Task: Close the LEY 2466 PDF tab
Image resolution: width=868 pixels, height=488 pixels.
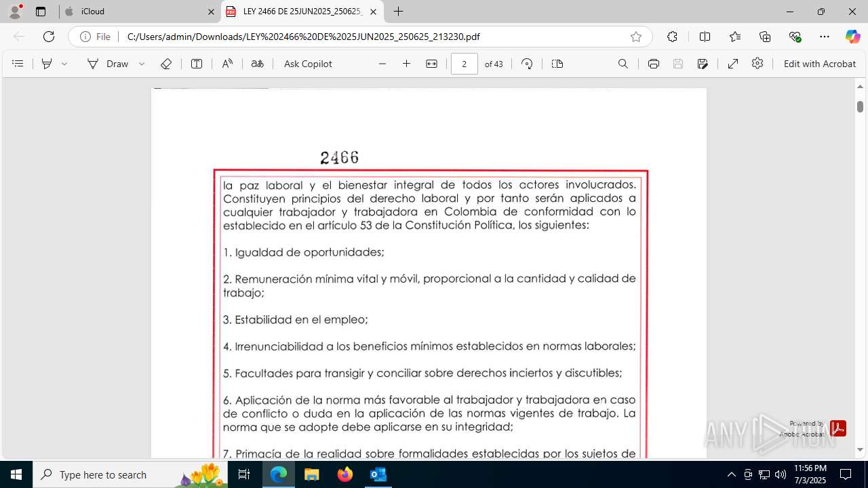Action: pyautogui.click(x=373, y=12)
